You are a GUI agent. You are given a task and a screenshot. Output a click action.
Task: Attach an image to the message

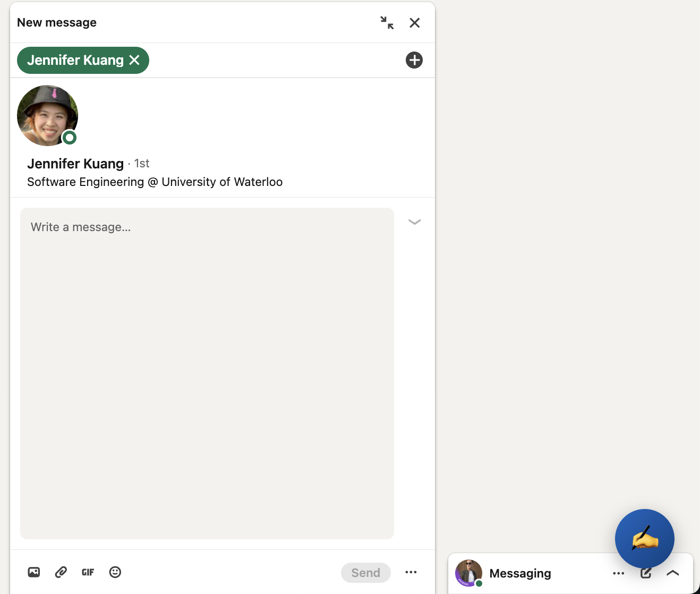click(x=34, y=572)
